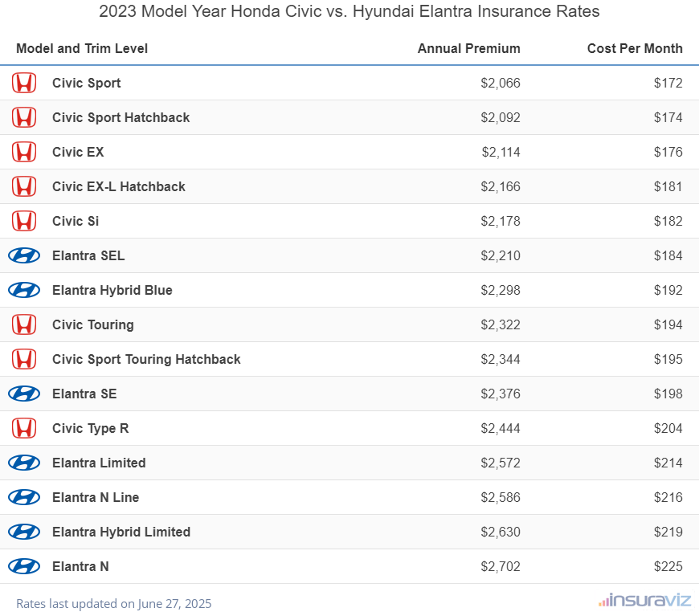The image size is (699, 616).
Task: Click the Honda logo beside Civic Sport
Action: point(24,83)
